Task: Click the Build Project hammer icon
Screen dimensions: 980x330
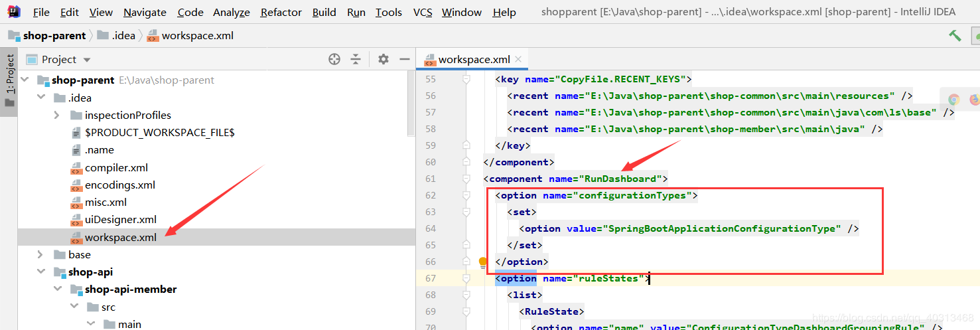Action: (x=955, y=35)
